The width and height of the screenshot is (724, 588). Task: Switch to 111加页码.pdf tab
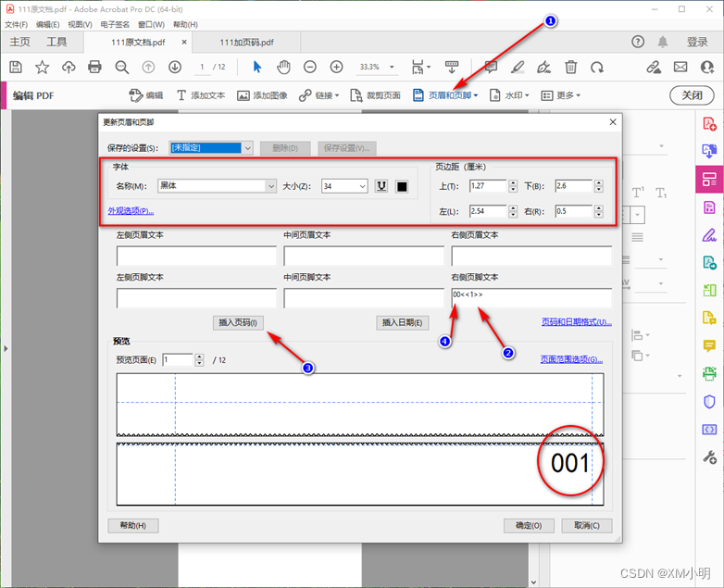[246, 43]
